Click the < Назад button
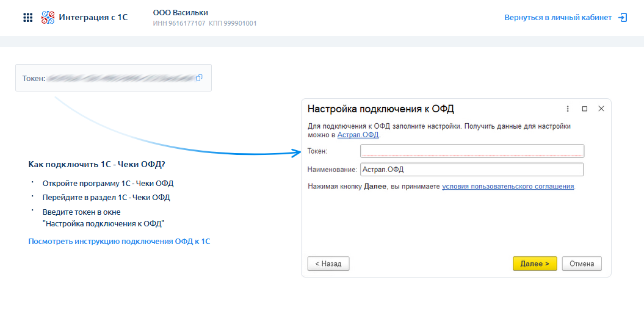The width and height of the screenshot is (644, 316). 328,264
